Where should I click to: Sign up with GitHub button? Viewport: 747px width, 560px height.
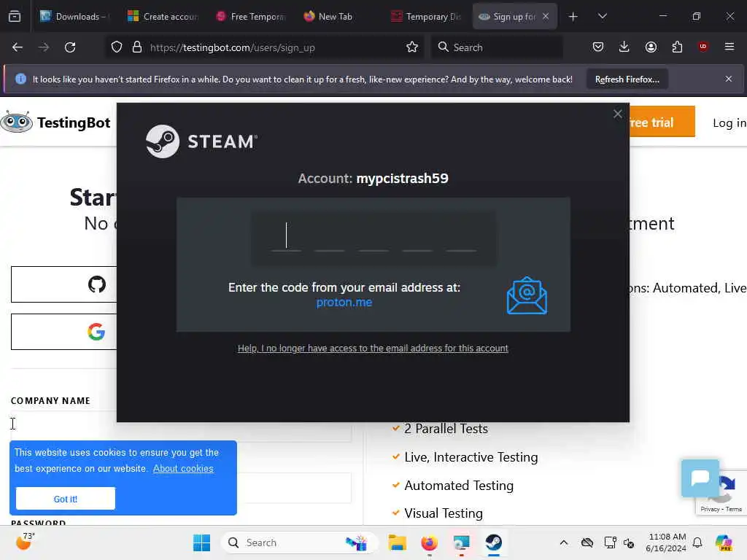[x=64, y=284]
